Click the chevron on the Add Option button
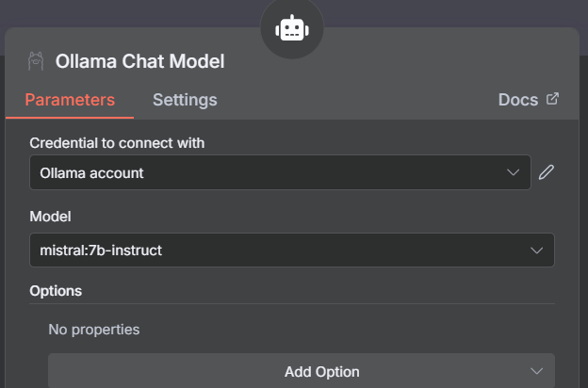Screen dimensions: 588x388 536,371
